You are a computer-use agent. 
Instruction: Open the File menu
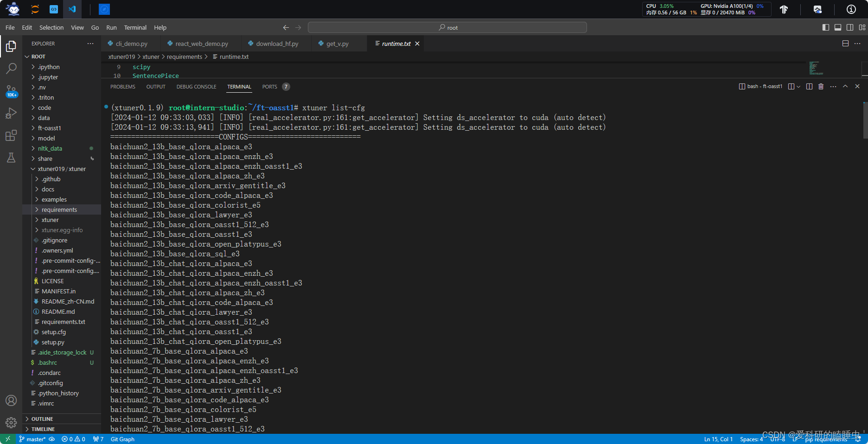[10, 28]
